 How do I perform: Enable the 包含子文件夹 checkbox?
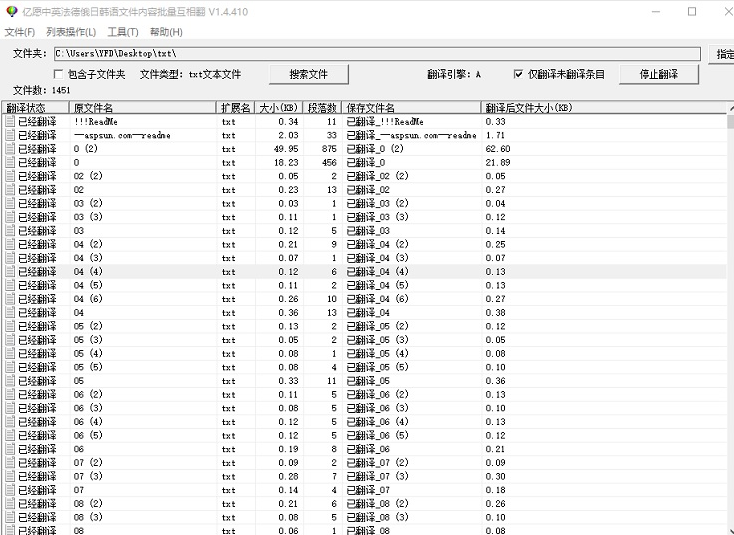point(59,74)
